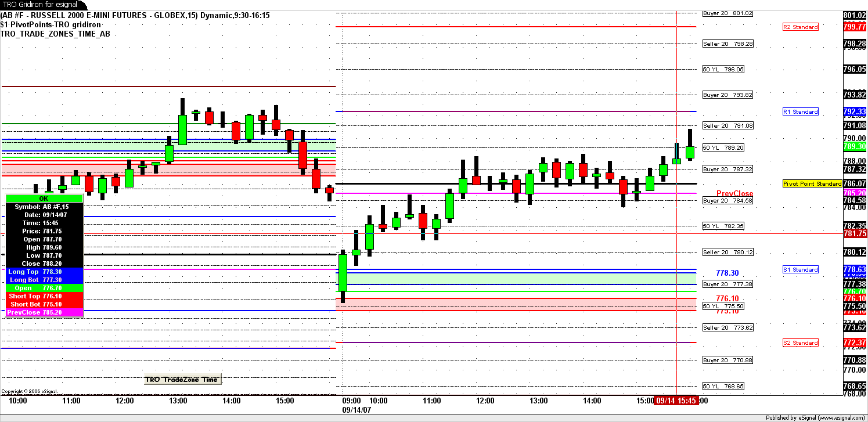Screen dimensions: 868x422
Task: Click the Seller 20 798.28 level label
Action: click(x=727, y=44)
